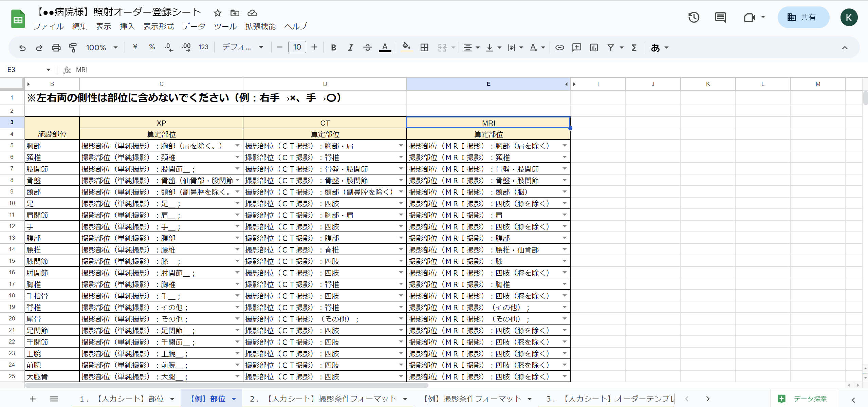Open the font family dropdown

click(242, 48)
